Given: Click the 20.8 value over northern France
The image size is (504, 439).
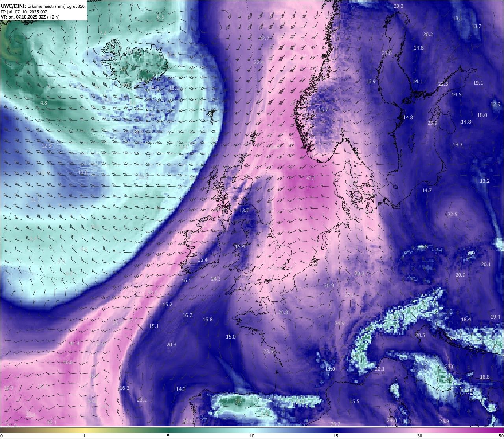Looking at the screenshot, I should point(283,312).
